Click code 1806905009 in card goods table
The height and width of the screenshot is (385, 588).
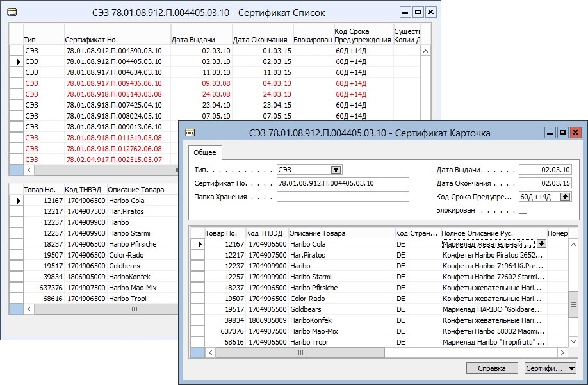tap(267, 320)
